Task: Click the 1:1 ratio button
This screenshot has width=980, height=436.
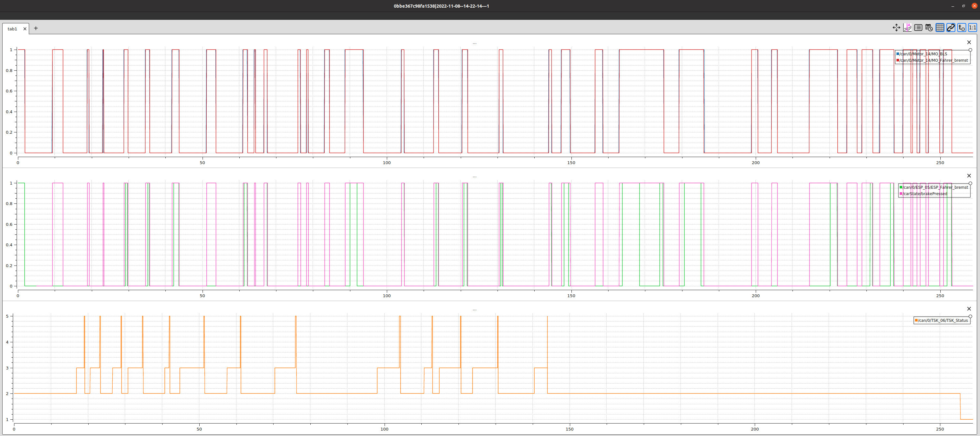Action: pos(972,28)
